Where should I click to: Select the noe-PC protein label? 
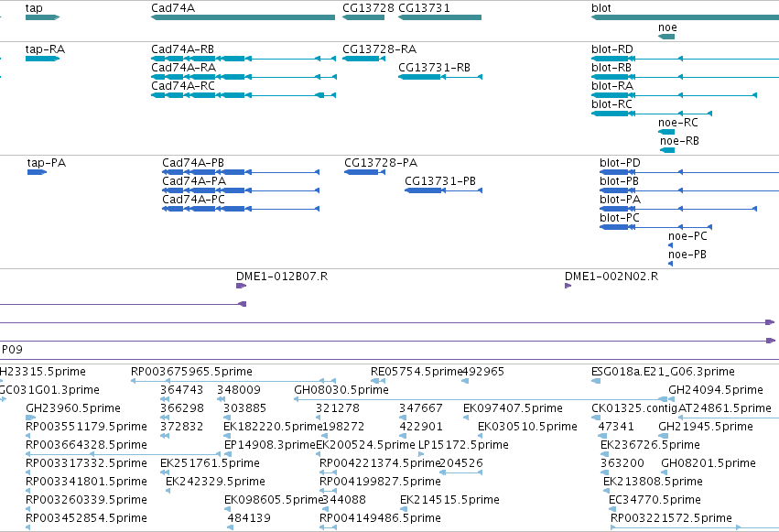tap(687, 236)
